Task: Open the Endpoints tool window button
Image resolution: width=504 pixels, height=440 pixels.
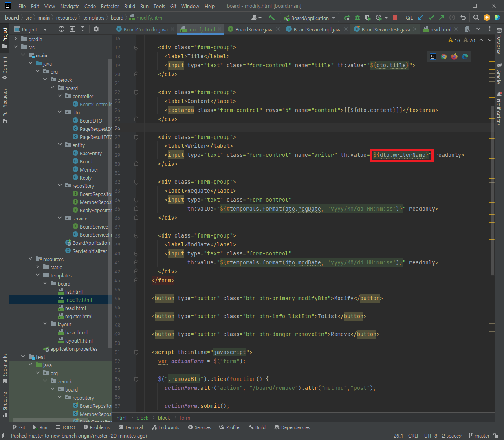Action: 165,427
